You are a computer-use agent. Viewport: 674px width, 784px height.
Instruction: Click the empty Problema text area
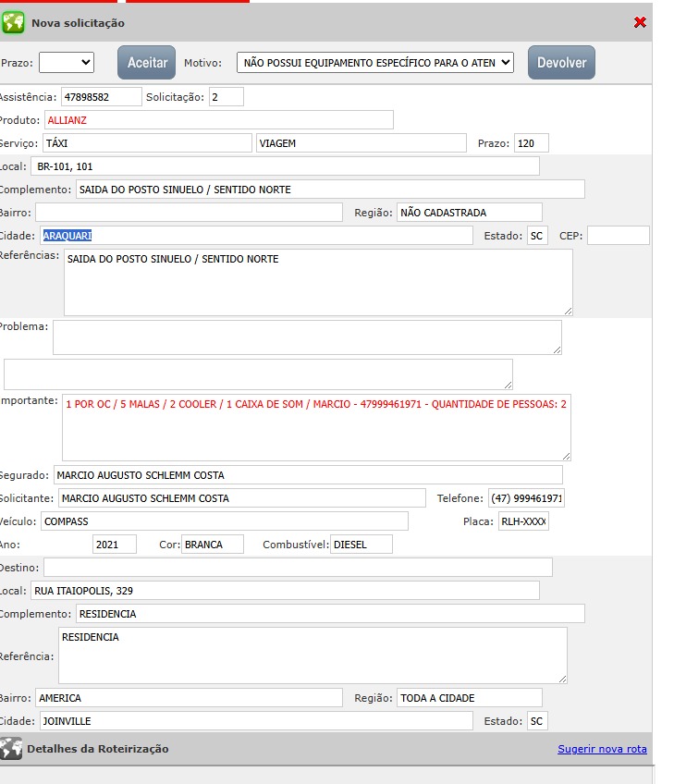[306, 337]
